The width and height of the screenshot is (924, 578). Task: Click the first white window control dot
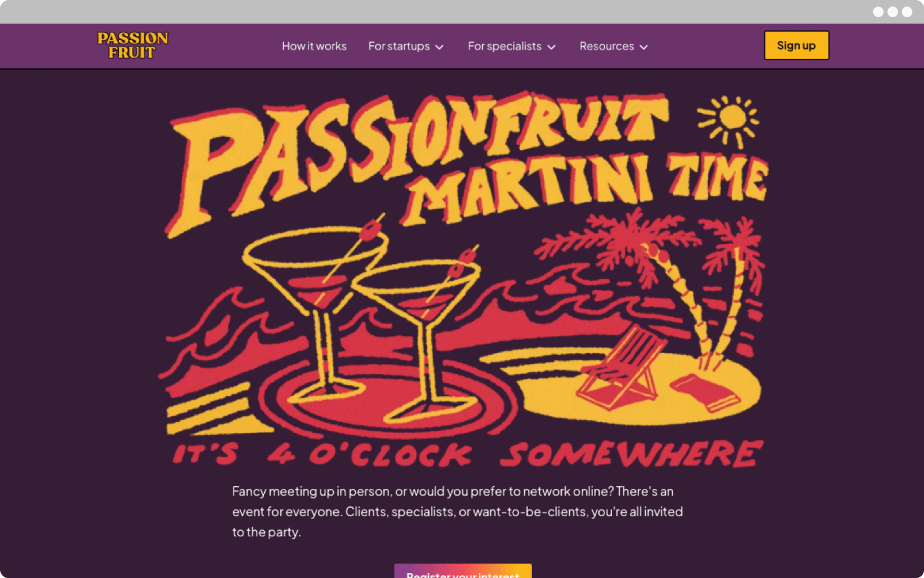click(x=878, y=12)
